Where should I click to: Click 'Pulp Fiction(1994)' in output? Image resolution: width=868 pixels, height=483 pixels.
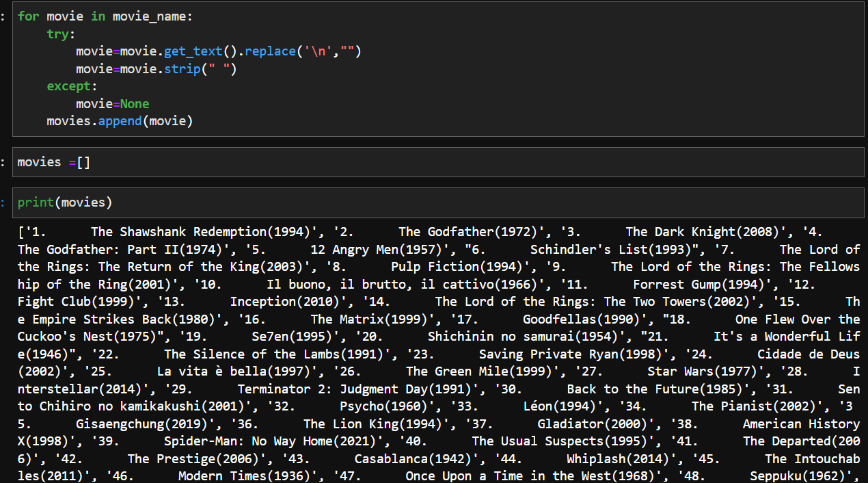(x=457, y=267)
